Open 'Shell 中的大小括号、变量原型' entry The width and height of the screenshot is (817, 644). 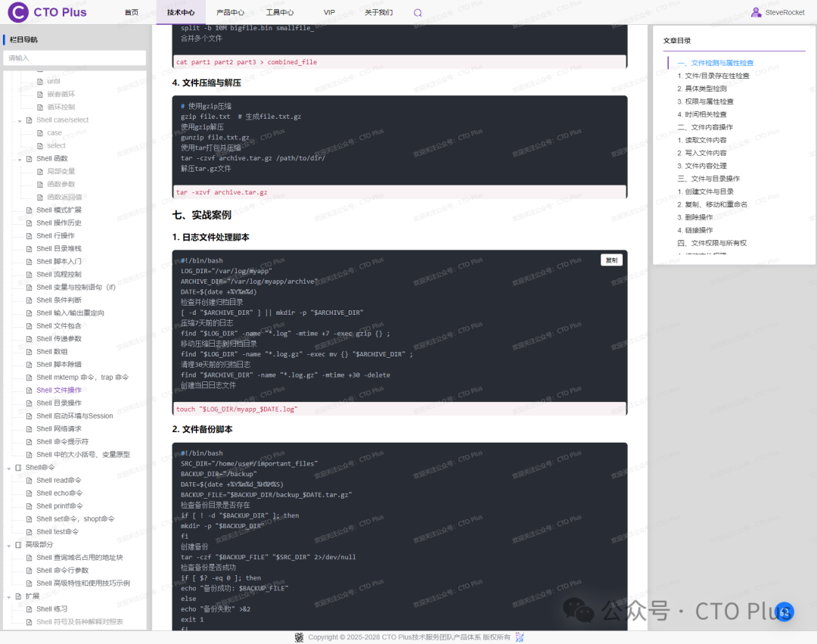(83, 454)
